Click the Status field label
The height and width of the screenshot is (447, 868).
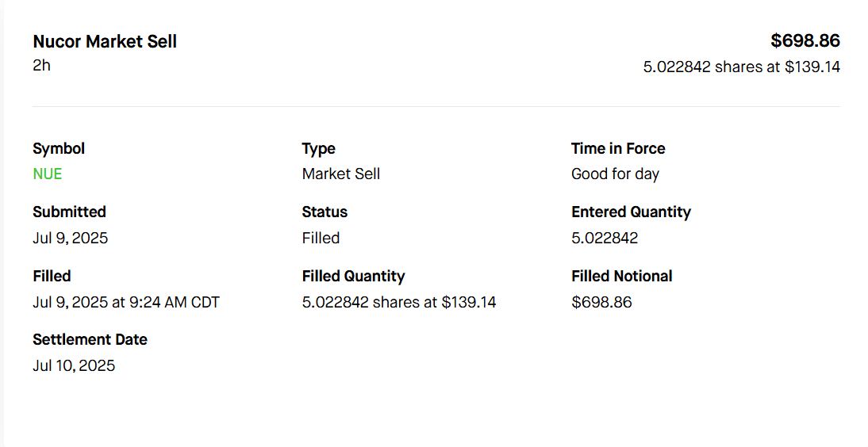[x=325, y=212]
